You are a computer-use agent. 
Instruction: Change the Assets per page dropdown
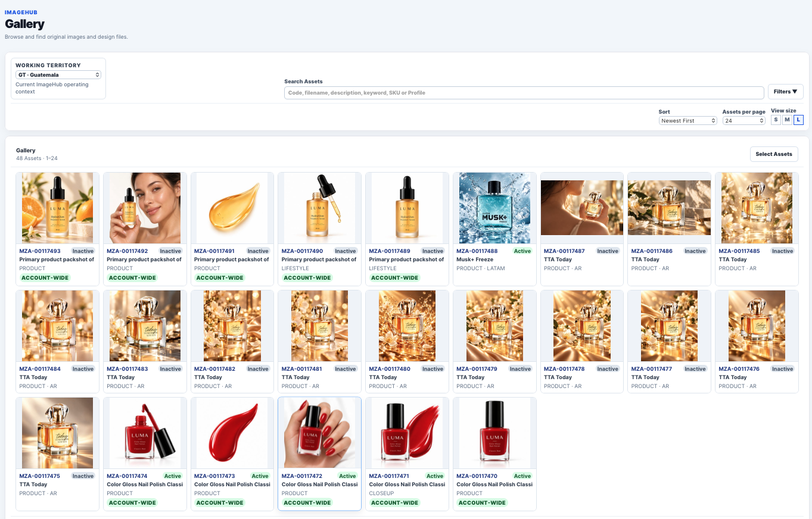point(743,121)
